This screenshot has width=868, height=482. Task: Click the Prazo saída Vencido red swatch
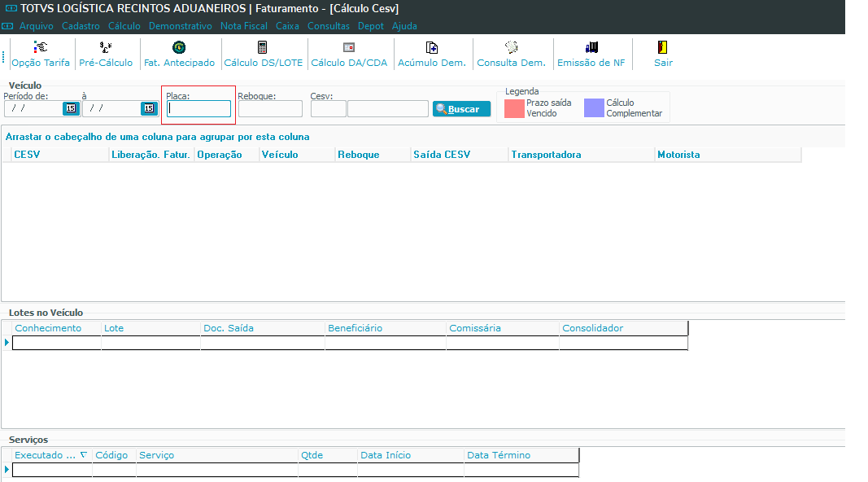(x=514, y=108)
